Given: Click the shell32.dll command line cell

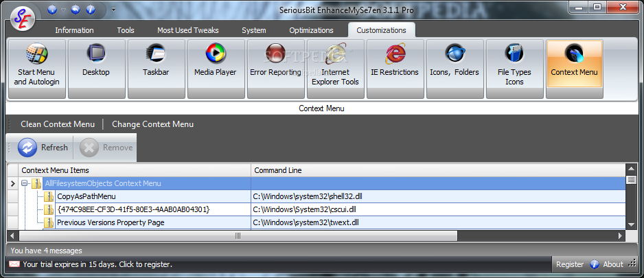Looking at the screenshot, I should [438, 196].
